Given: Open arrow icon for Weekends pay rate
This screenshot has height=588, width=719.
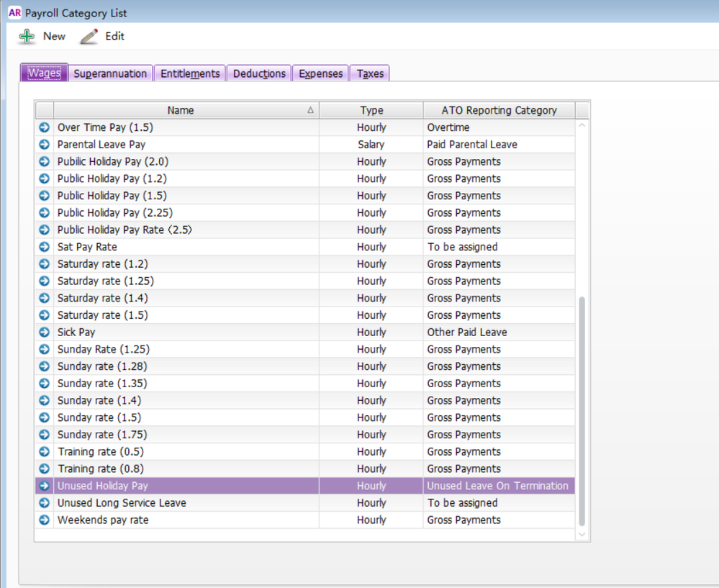Looking at the screenshot, I should click(44, 520).
